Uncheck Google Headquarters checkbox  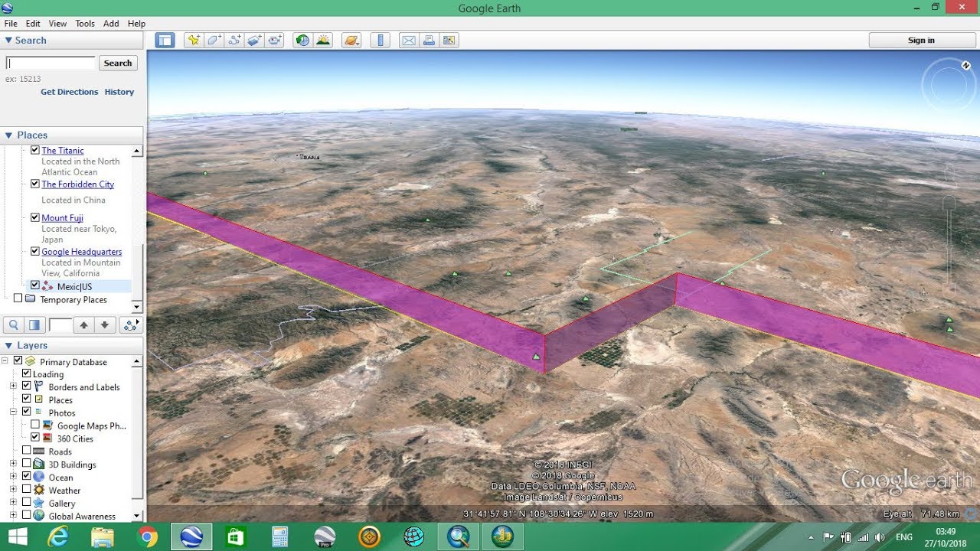(x=35, y=252)
